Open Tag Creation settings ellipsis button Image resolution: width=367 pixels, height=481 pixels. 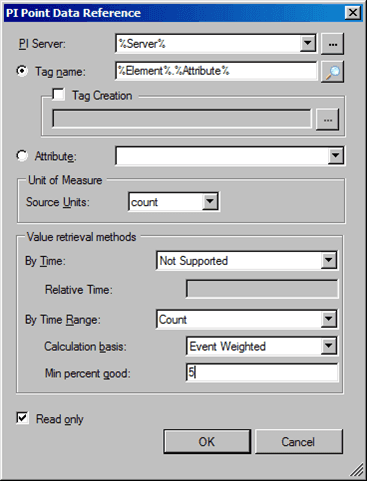coord(328,120)
